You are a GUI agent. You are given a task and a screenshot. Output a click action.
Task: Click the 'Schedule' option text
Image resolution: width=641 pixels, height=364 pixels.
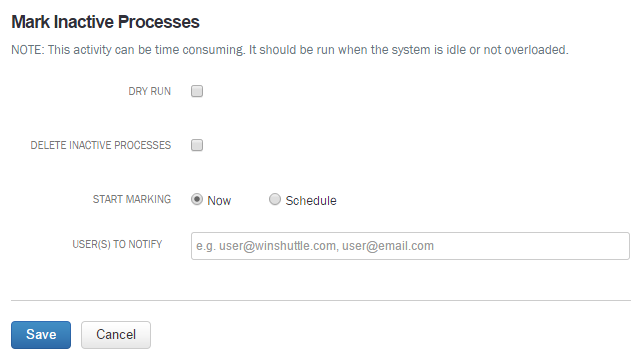point(311,200)
